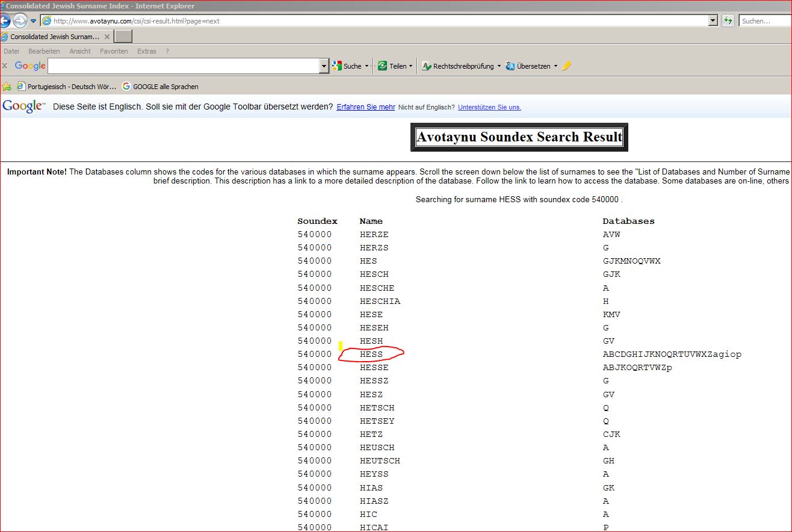
Task: Open the Extras menu
Action: 147,51
